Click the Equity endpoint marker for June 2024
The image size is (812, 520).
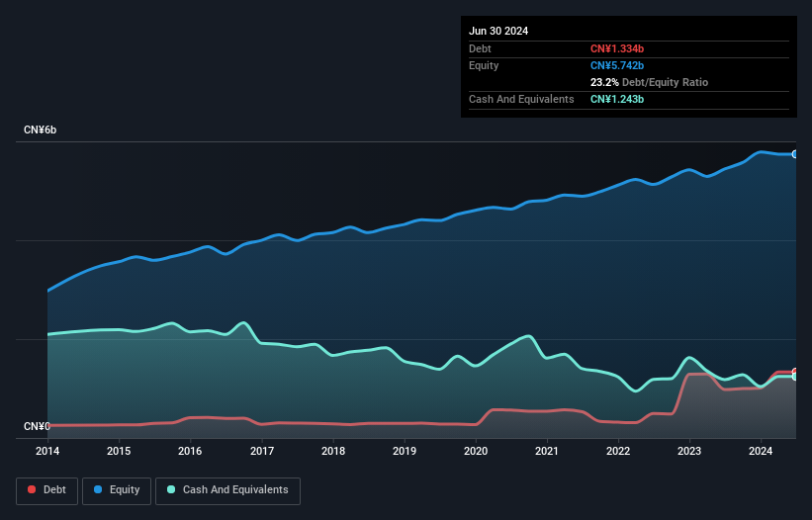[795, 154]
